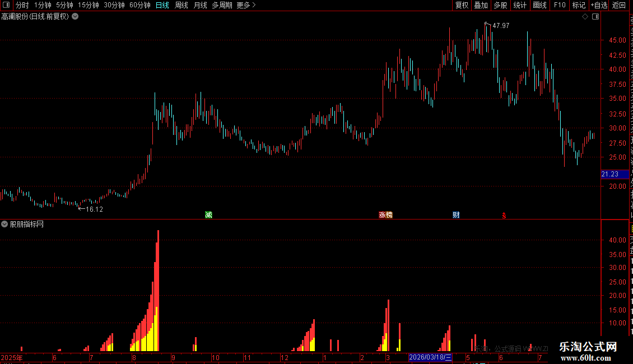Click the 标记 mark button
Viewport: 633px width, 364px height.
(x=579, y=5)
